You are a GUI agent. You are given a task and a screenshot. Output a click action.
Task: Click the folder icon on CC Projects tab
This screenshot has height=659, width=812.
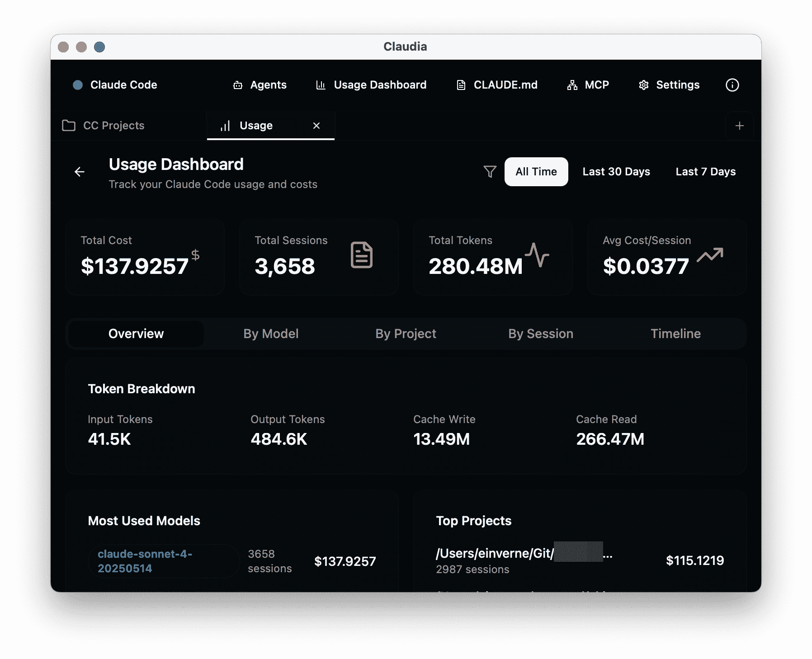click(x=69, y=126)
